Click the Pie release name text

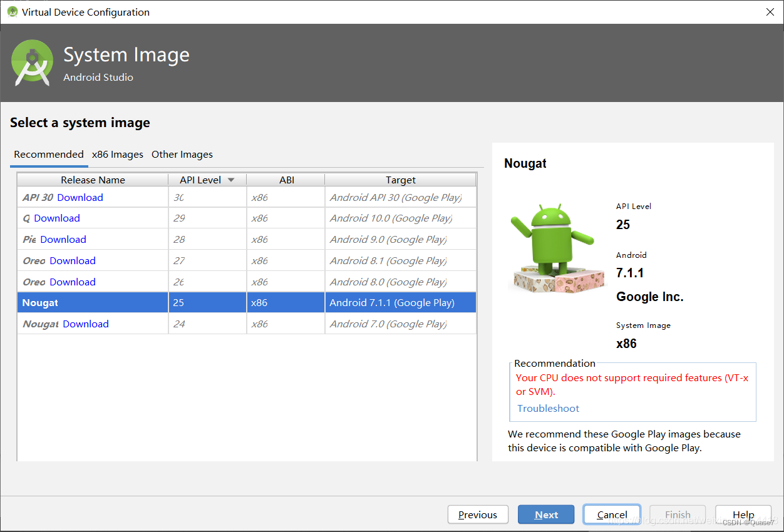pyautogui.click(x=29, y=239)
